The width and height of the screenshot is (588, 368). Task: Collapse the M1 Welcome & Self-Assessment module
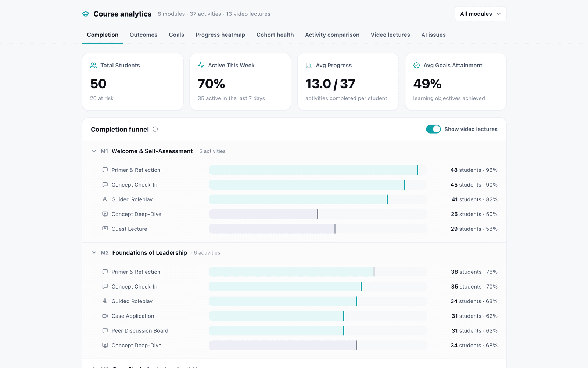click(94, 151)
